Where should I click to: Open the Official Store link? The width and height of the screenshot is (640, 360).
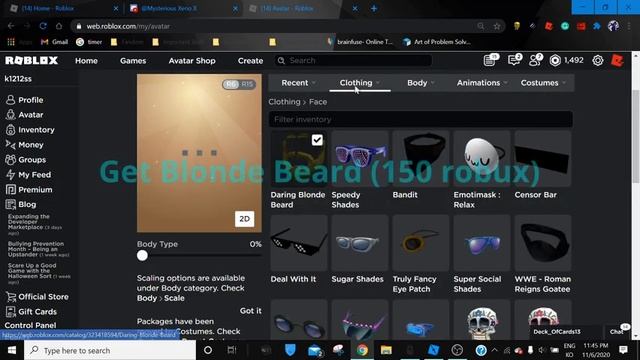click(37, 297)
